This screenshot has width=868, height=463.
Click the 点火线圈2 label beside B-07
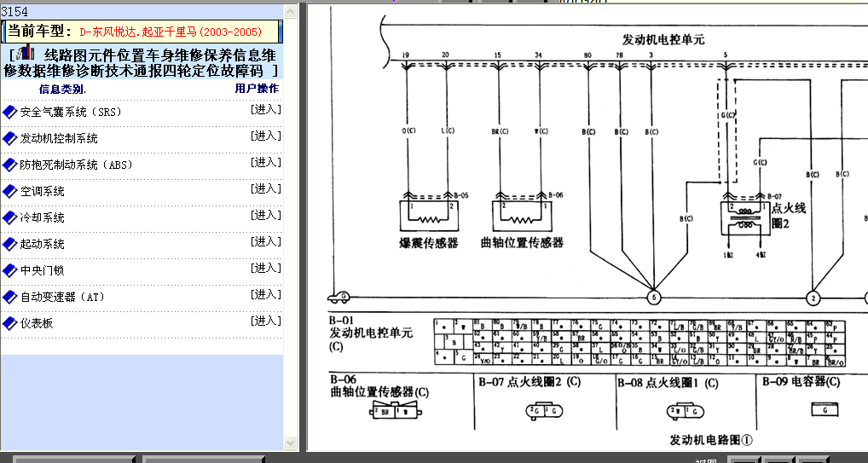pos(790,216)
